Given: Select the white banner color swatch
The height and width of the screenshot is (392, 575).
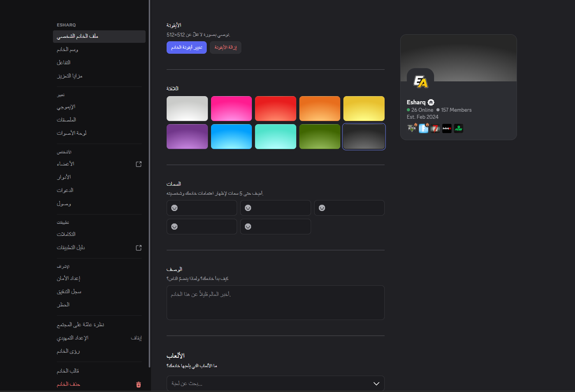Looking at the screenshot, I should [187, 109].
